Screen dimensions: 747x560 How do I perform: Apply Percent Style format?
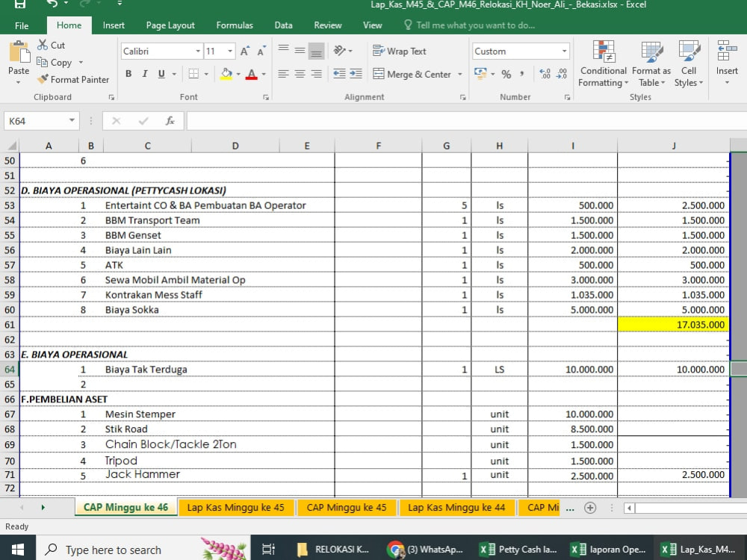(x=506, y=74)
